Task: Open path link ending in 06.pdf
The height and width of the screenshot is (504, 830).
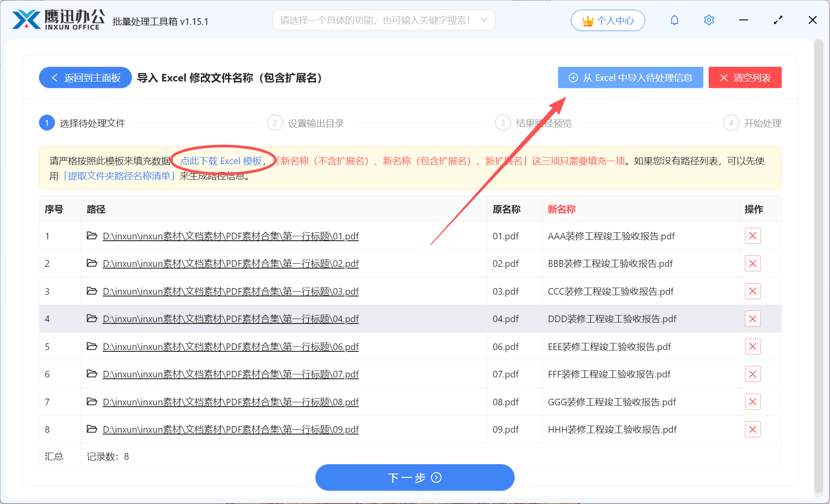Action: pyautogui.click(x=231, y=346)
